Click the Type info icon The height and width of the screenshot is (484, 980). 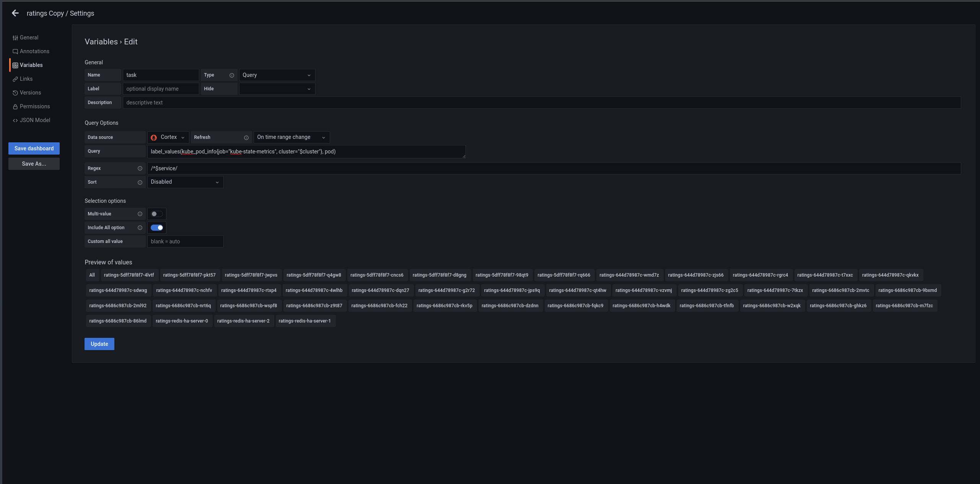point(231,75)
